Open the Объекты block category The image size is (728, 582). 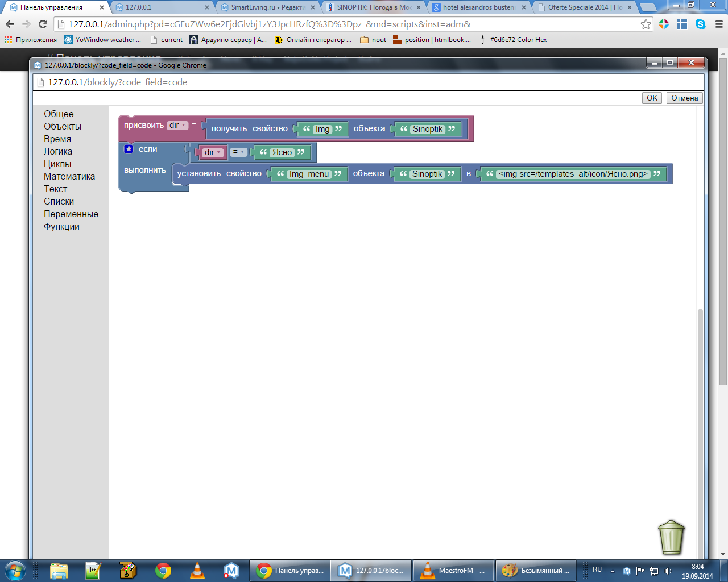63,127
